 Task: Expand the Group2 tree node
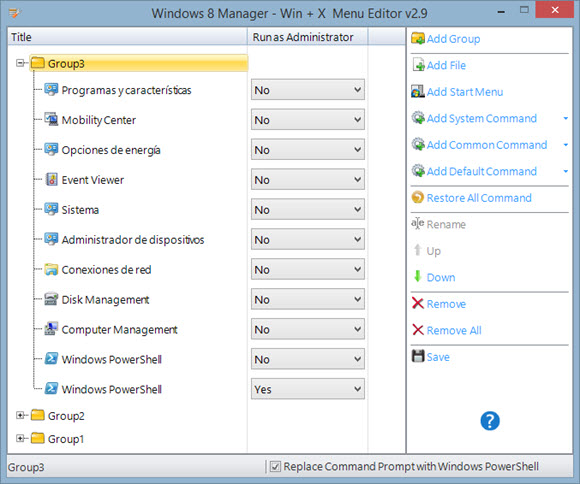pos(20,415)
